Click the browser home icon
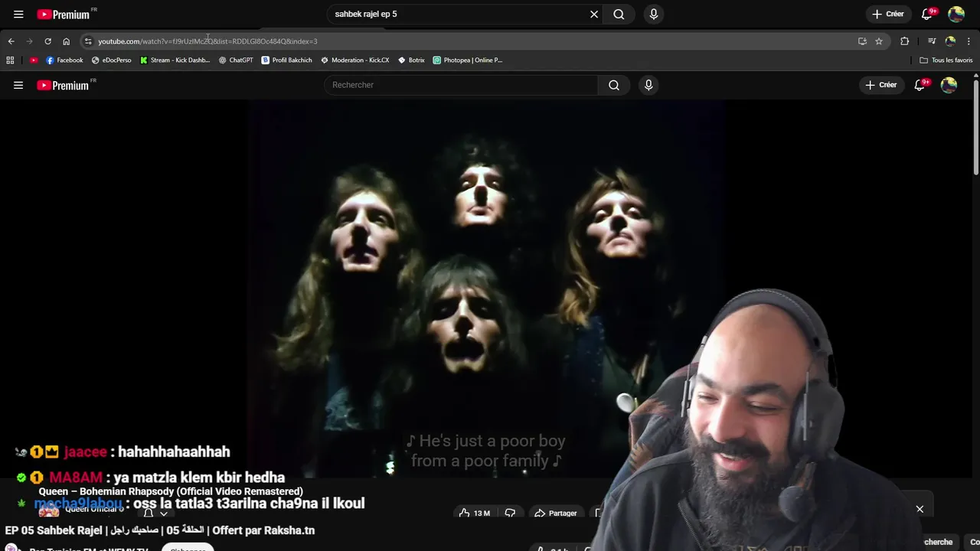 [66, 41]
